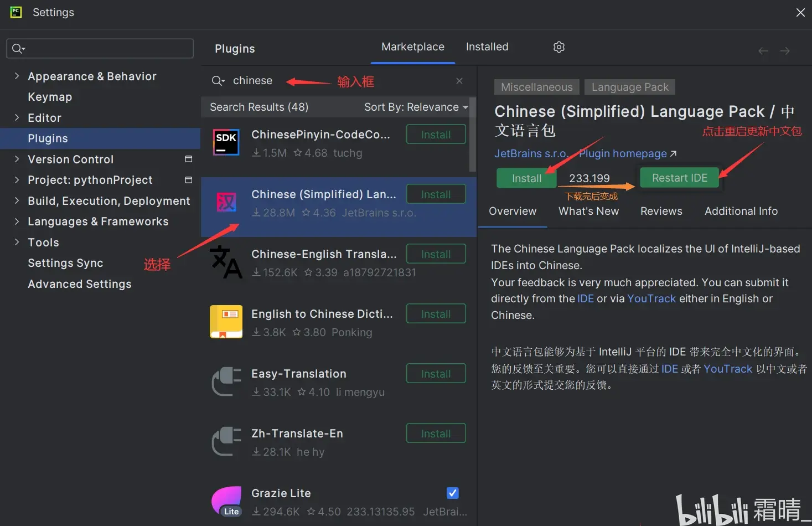Click the search magnifier icon in plugin search
This screenshot has width=812, height=526.
coord(218,81)
